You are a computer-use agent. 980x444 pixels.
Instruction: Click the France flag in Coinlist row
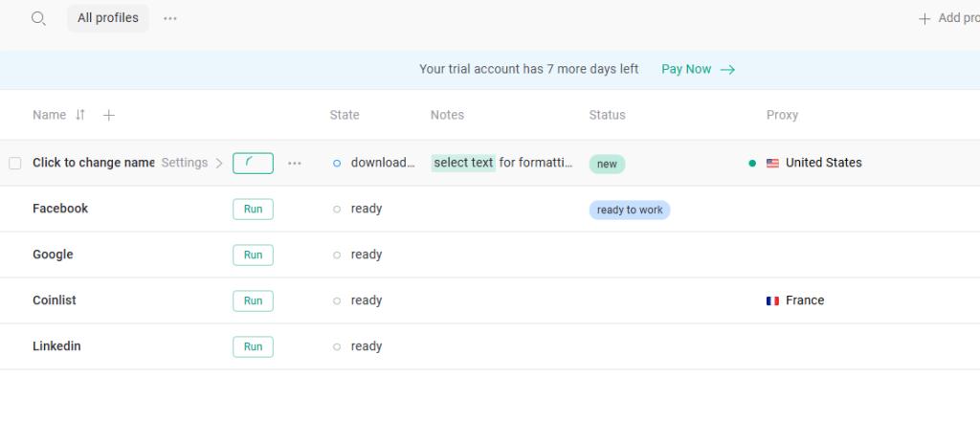tap(772, 300)
